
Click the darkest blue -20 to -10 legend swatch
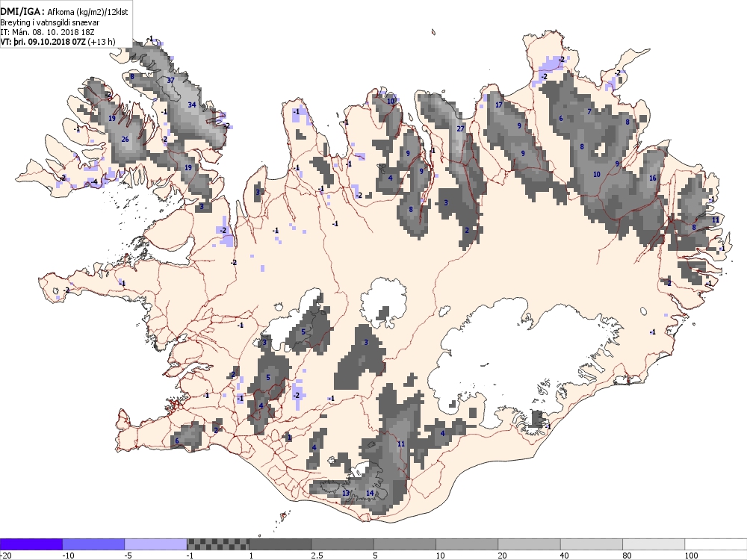click(31, 544)
